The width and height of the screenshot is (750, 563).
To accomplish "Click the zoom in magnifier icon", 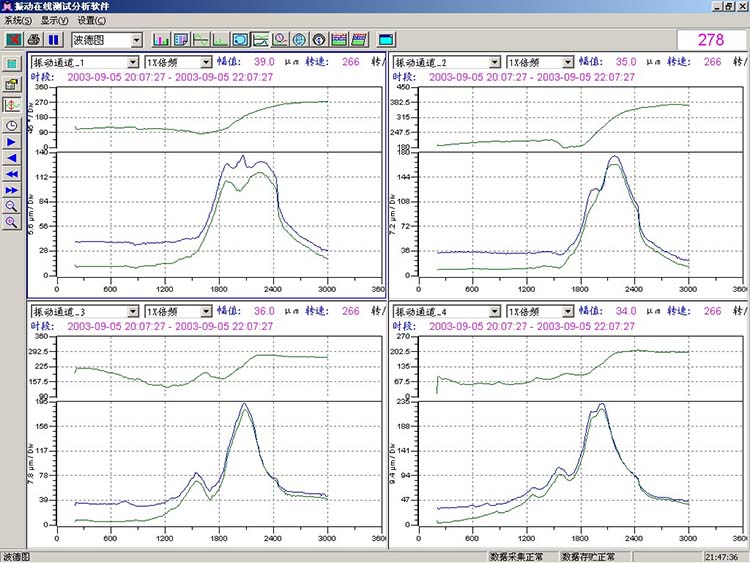I will (x=12, y=222).
